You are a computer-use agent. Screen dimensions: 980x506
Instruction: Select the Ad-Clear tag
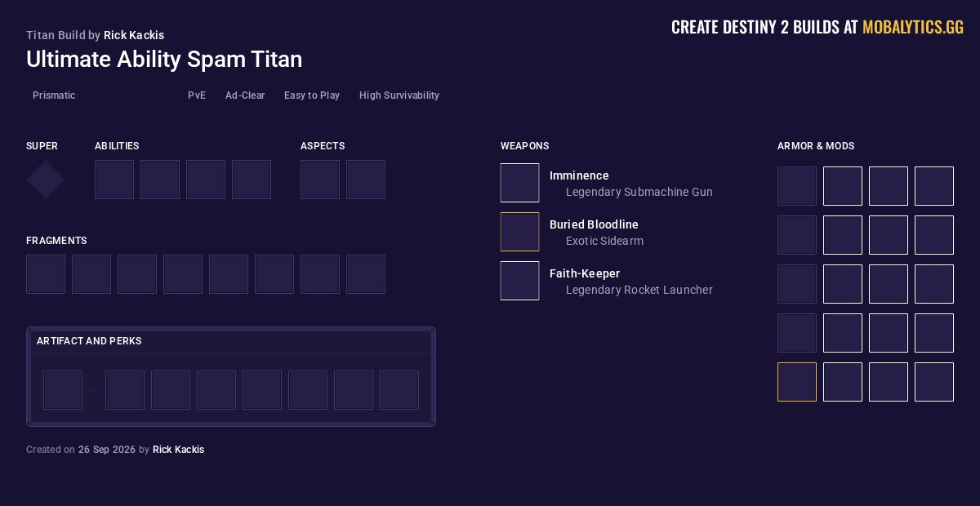245,95
